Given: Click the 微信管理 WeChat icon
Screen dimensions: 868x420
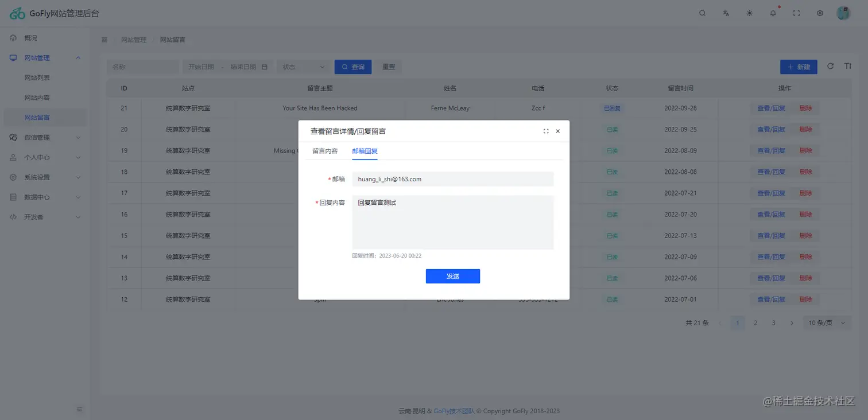Looking at the screenshot, I should click(13, 138).
